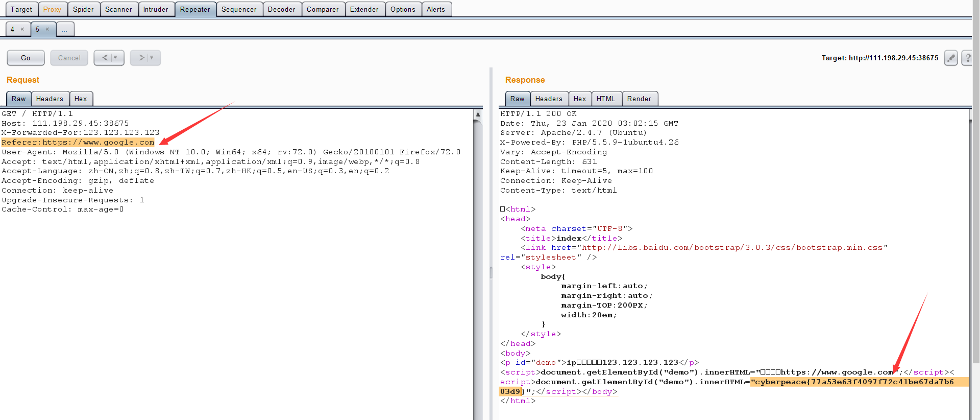This screenshot has width=980, height=420.
Task: Go forward to next request in history
Action: [141, 58]
